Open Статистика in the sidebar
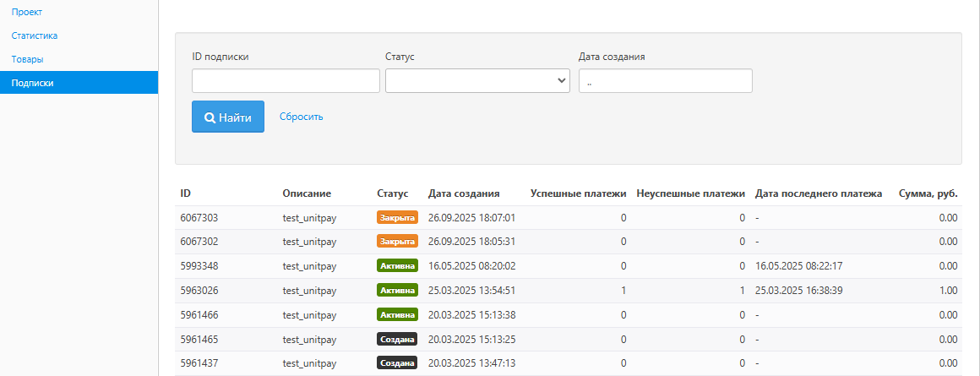The height and width of the screenshot is (376, 980). point(35,35)
